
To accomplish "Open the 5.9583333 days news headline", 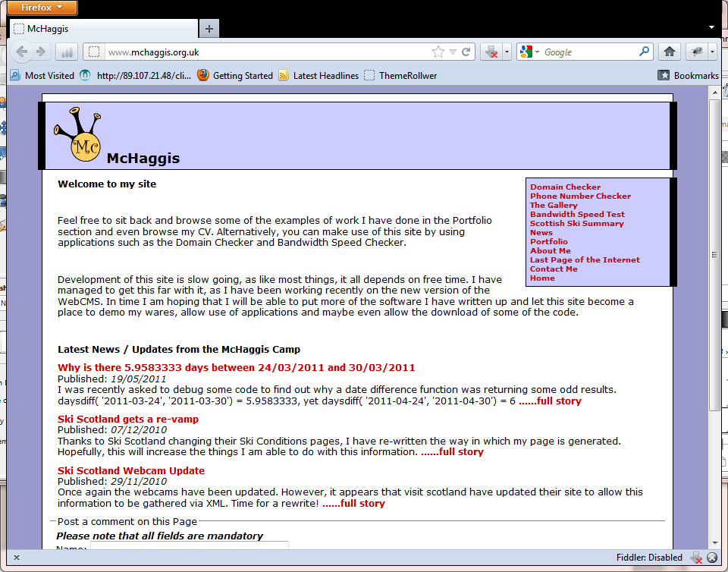I will click(237, 367).
